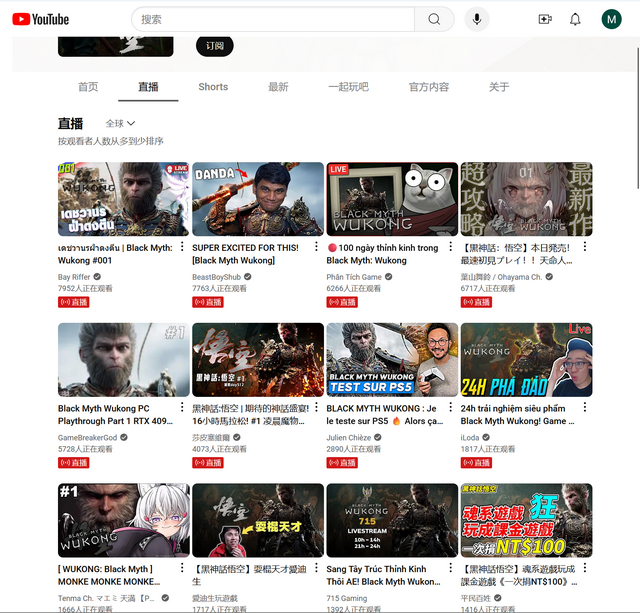Screen dimensions: 640x613
Task: Open title Black Myth Wukong PC Playthrough
Action: (115, 415)
